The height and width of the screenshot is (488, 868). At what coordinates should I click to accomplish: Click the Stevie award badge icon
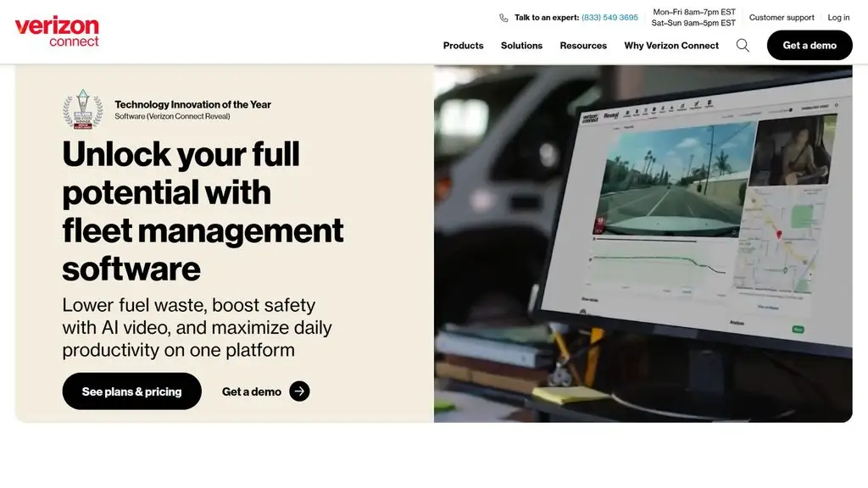point(82,109)
